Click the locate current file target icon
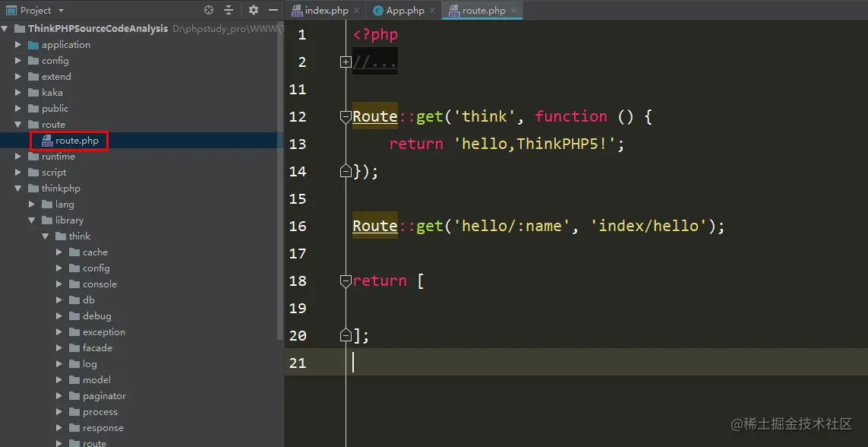Screen dimensions: 868x447 click(x=209, y=10)
